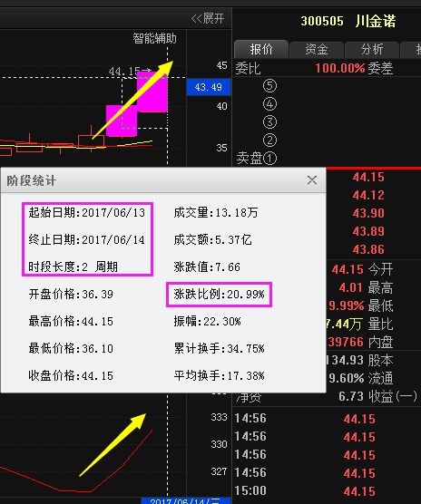Click sell level ③ icon
Image resolution: width=421 pixels, height=504 pixels.
point(269,122)
